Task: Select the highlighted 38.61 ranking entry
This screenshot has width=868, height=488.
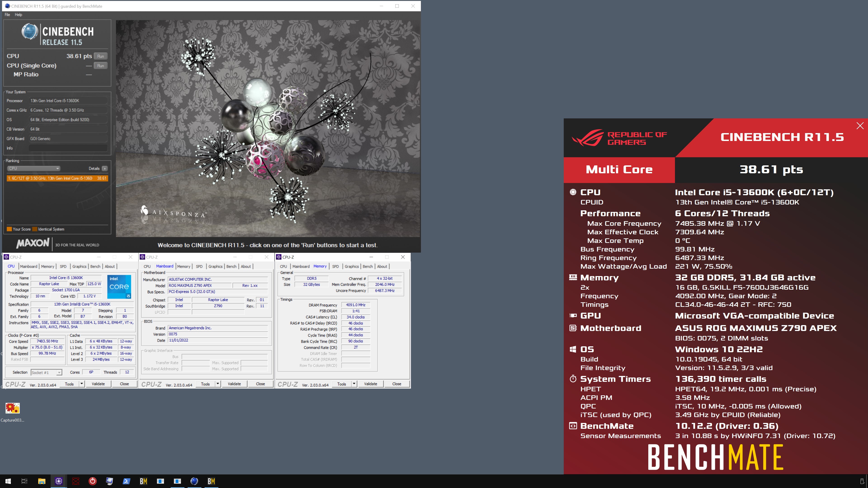Action: tap(57, 178)
